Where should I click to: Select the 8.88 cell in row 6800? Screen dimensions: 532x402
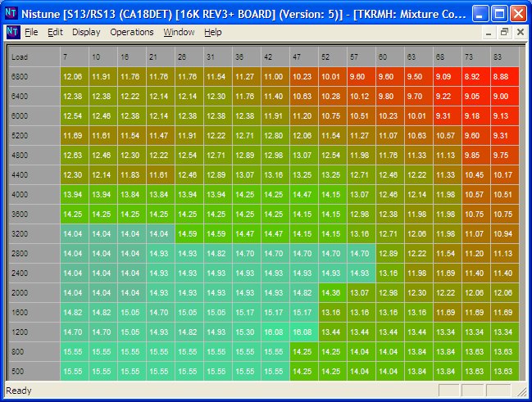pyautogui.click(x=502, y=76)
